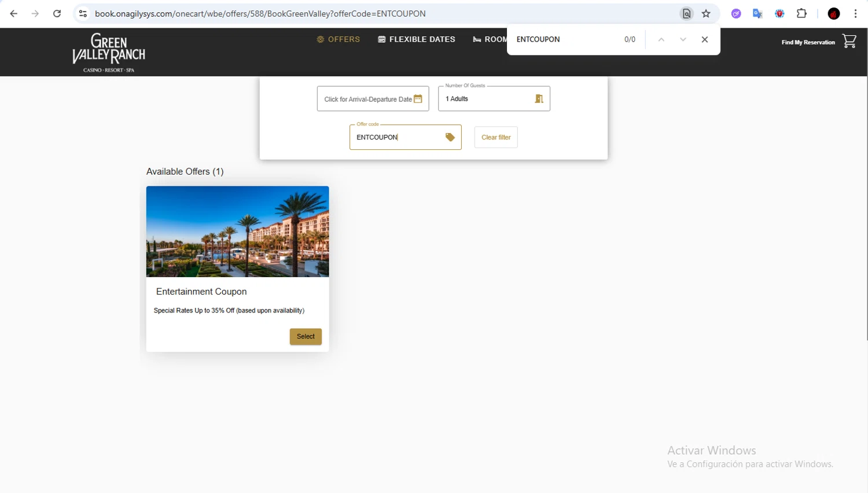Open the purple circular extension icon

coord(736,13)
